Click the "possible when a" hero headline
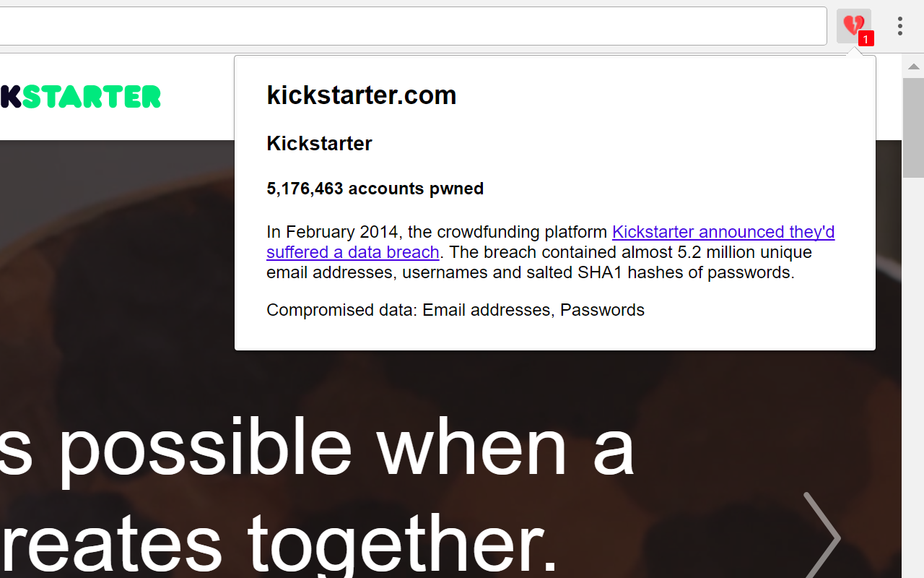Screen dimensions: 924x578 318,448
